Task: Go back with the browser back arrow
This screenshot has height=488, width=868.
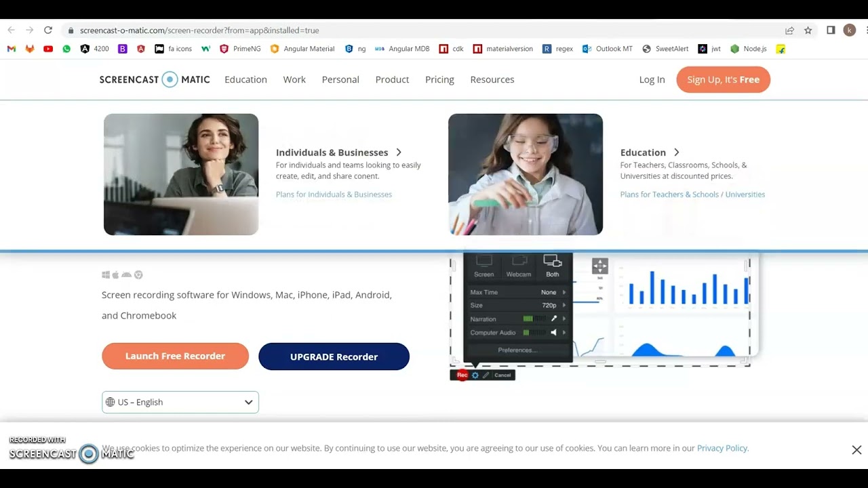Action: (11, 30)
